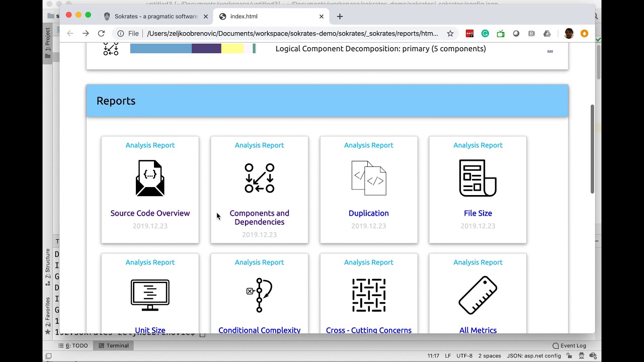Click the ellipsis link beside component decomposition

click(550, 49)
